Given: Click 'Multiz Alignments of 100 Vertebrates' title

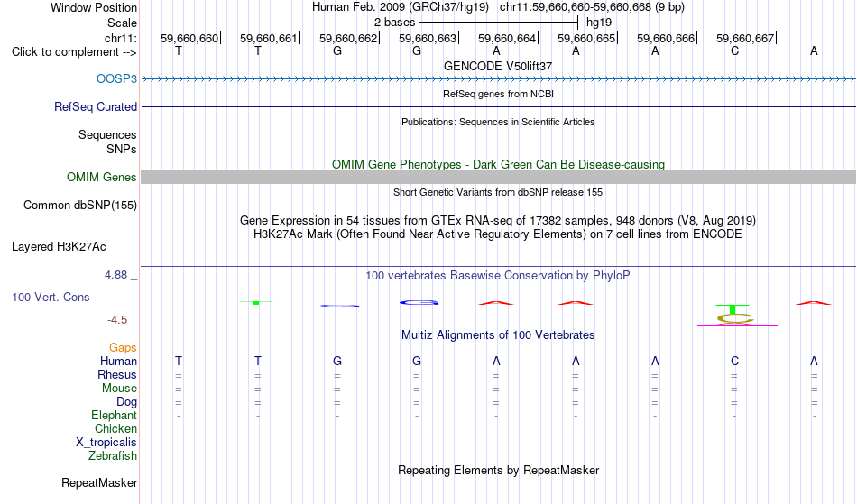Looking at the screenshot, I should pos(498,334).
